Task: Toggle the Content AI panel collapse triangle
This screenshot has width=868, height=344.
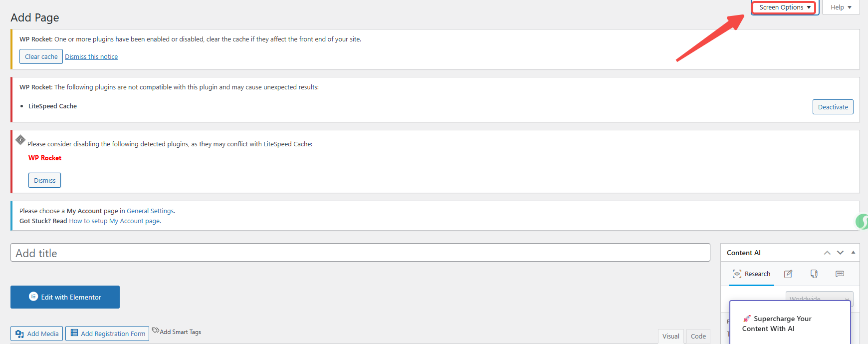Action: [x=853, y=253]
